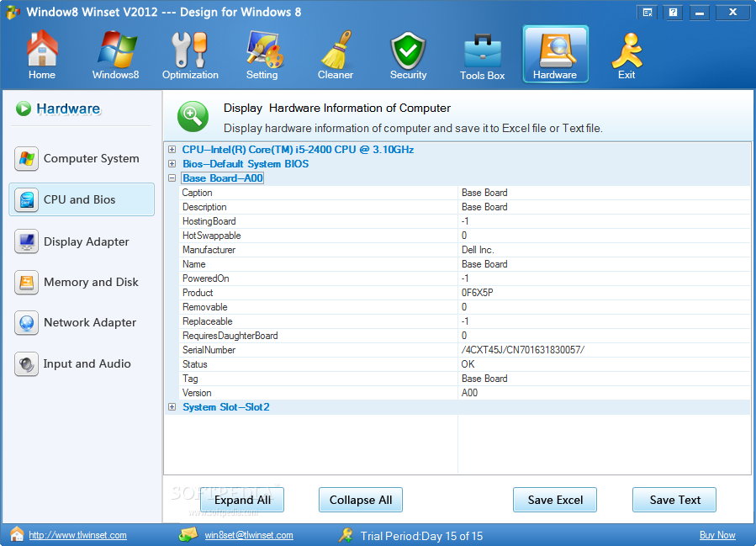
Task: Click the key icon beside Trial Period
Action: (x=346, y=535)
